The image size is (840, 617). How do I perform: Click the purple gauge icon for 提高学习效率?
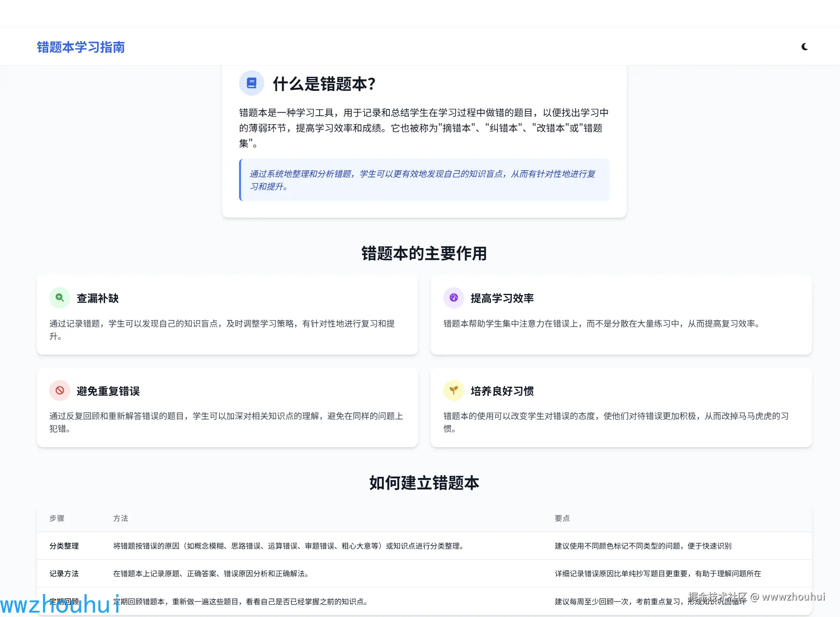(x=454, y=297)
